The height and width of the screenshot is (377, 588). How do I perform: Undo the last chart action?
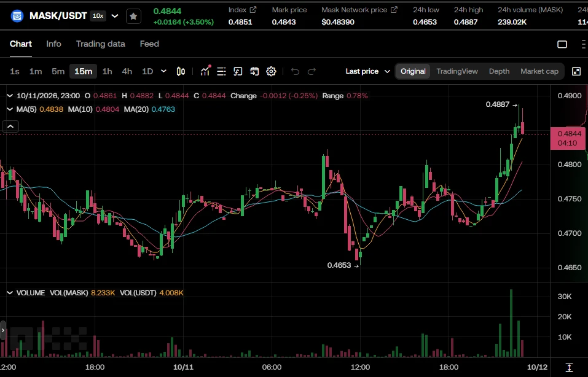coord(295,71)
